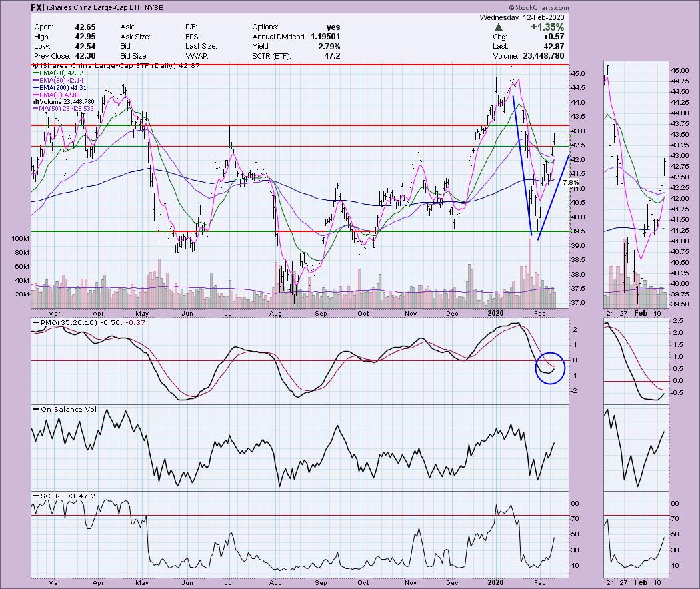The width and height of the screenshot is (700, 589).
Task: Click the 20M volume axis label
Action: [x=22, y=294]
